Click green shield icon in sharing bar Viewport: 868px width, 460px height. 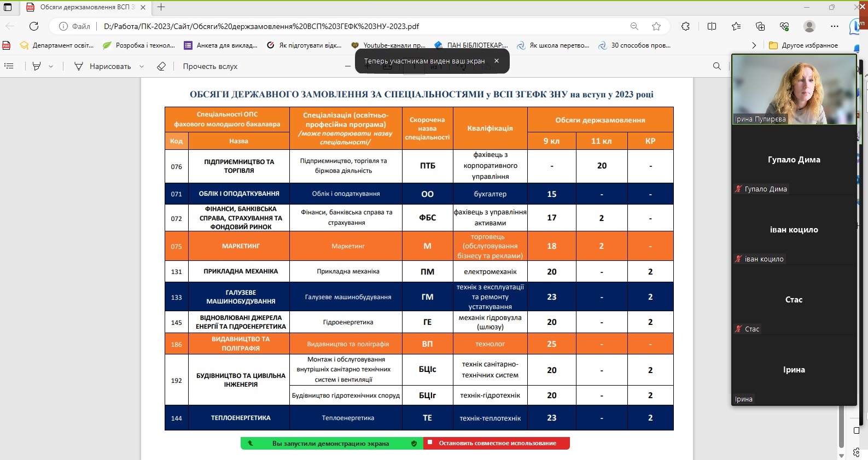[x=414, y=444]
